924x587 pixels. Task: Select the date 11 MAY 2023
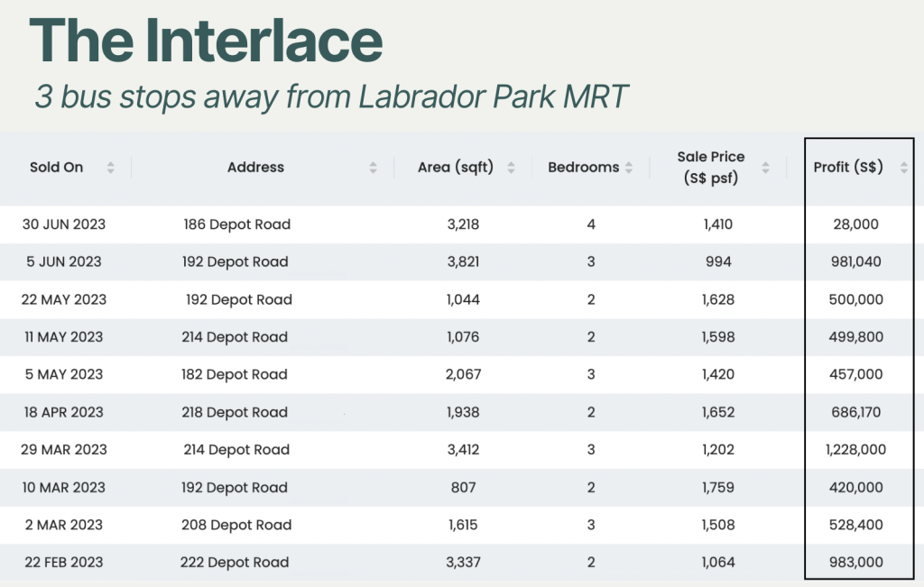64,337
